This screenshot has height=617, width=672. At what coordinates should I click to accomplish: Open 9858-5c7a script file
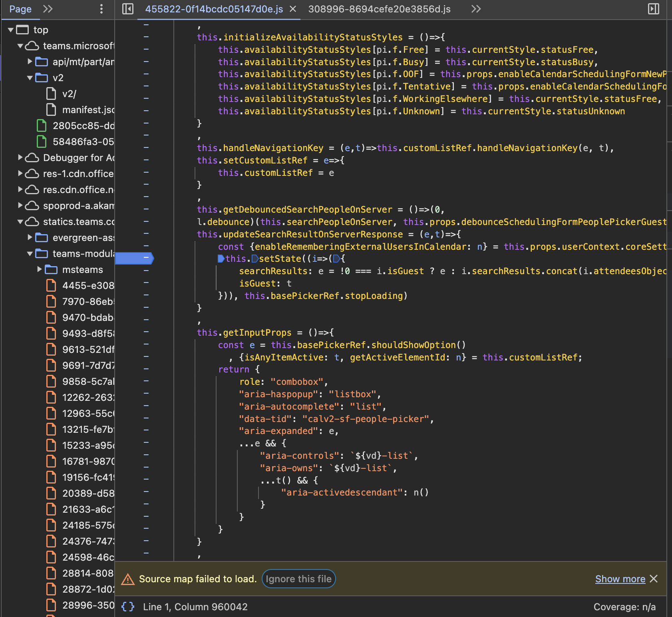point(80,382)
